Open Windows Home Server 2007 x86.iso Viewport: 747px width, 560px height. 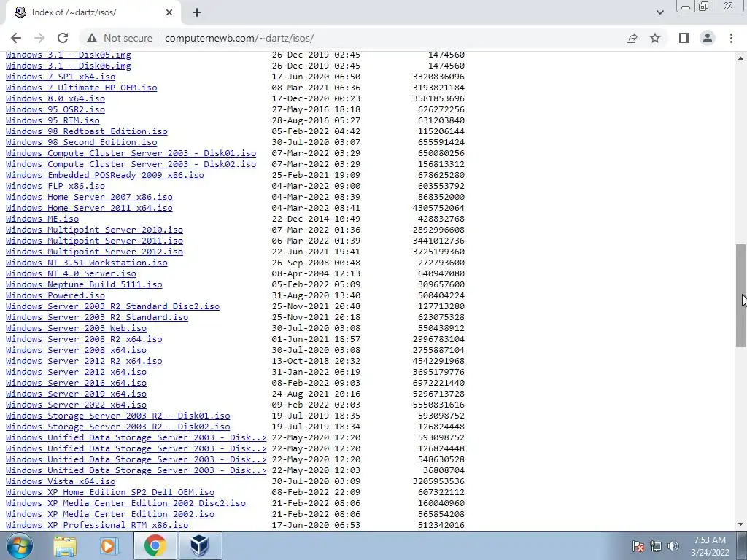click(89, 197)
